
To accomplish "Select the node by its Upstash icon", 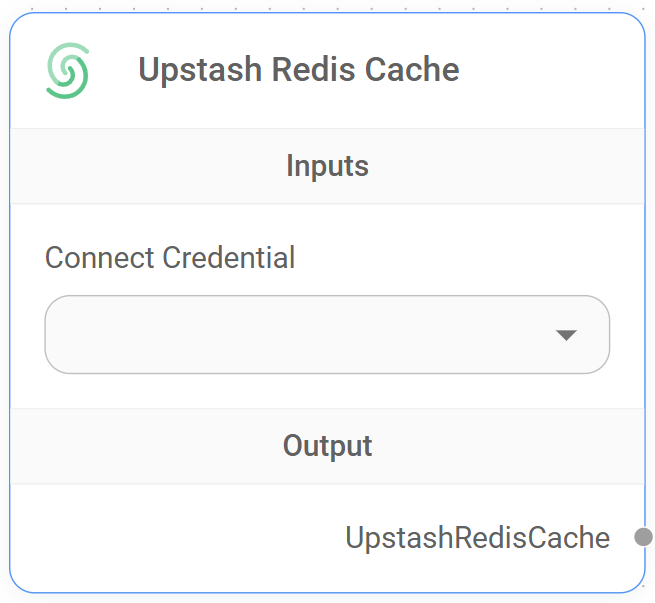I will tap(67, 70).
